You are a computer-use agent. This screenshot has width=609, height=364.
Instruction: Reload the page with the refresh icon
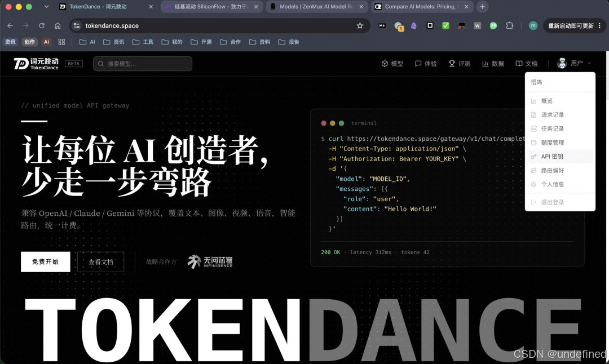click(42, 25)
